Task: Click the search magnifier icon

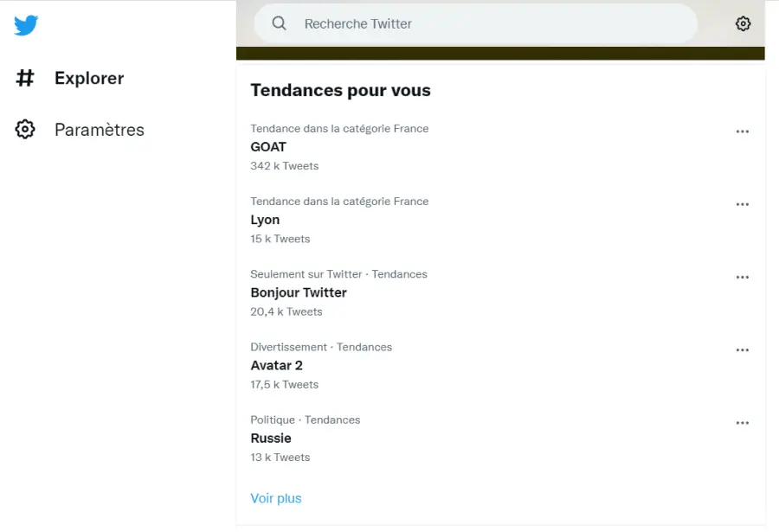Action: [280, 23]
